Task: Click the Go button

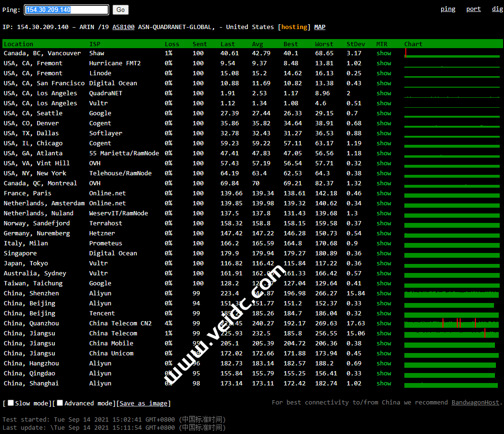Action: coord(121,10)
